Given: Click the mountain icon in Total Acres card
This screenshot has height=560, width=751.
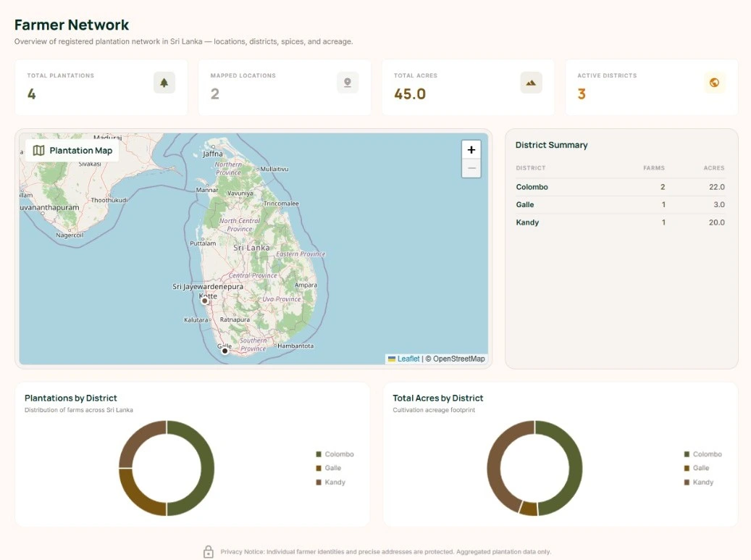Looking at the screenshot, I should [x=531, y=83].
